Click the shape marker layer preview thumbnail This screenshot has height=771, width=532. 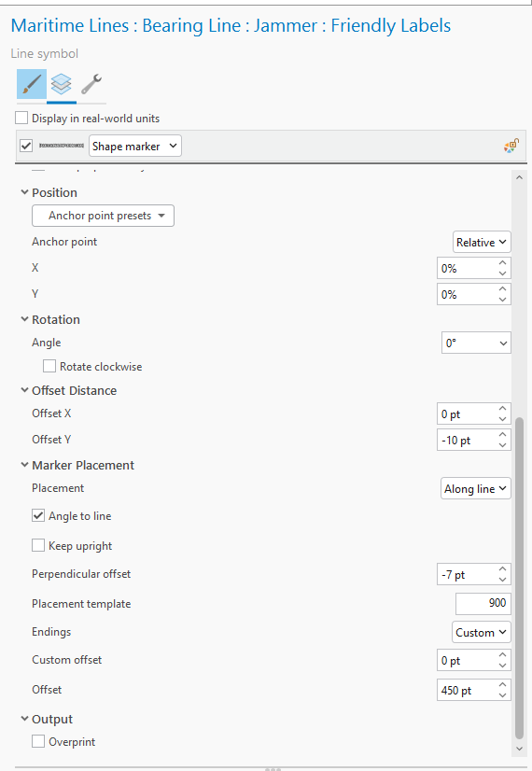pos(62,146)
